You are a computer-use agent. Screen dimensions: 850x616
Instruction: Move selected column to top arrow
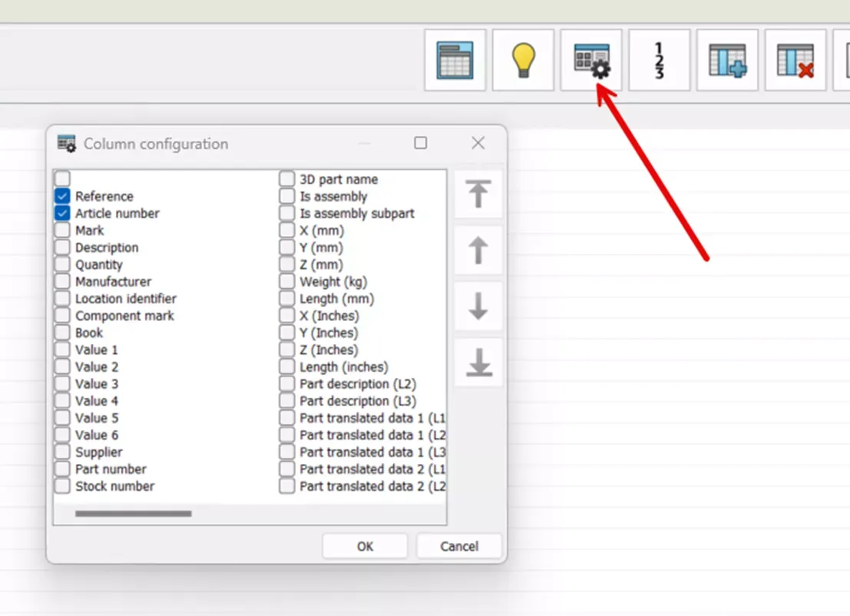478,194
